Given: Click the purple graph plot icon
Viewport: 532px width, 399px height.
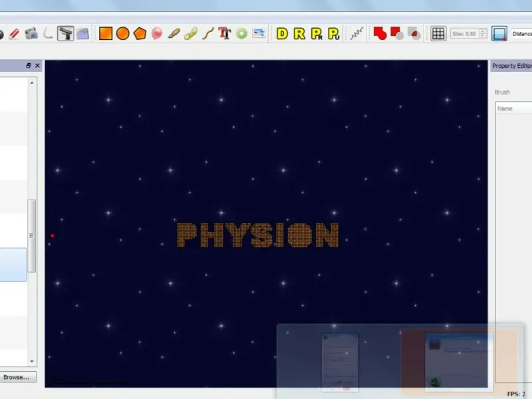Looking at the screenshot, I should [x=82, y=34].
